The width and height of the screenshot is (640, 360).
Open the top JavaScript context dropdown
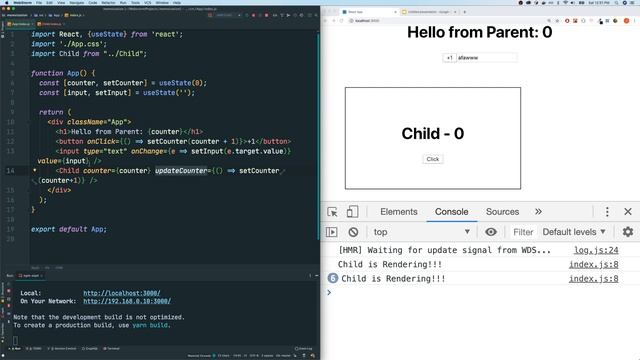point(421,232)
